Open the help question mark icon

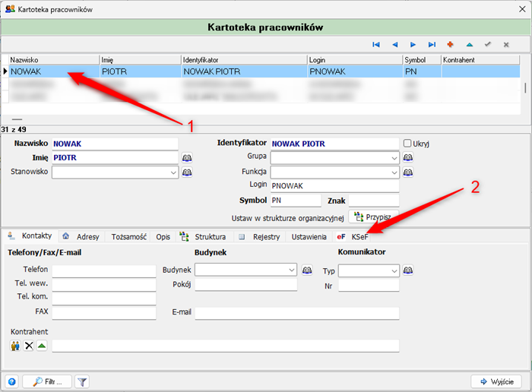click(x=11, y=381)
